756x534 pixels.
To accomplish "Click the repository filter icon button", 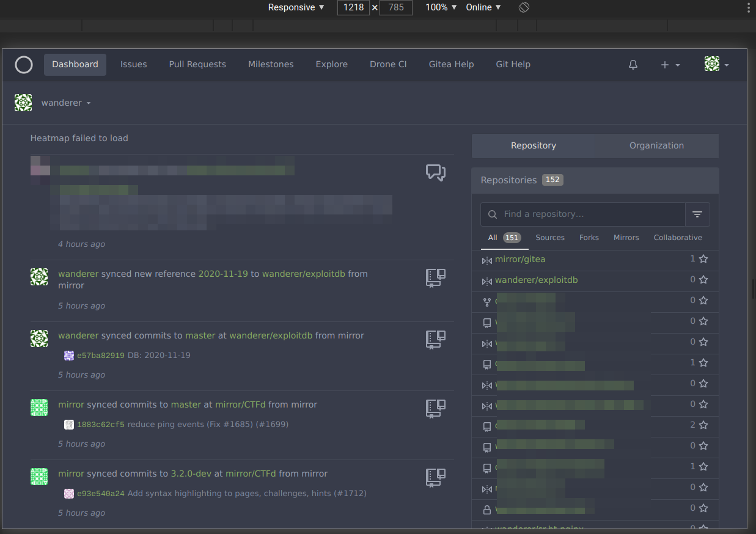I will tap(697, 214).
